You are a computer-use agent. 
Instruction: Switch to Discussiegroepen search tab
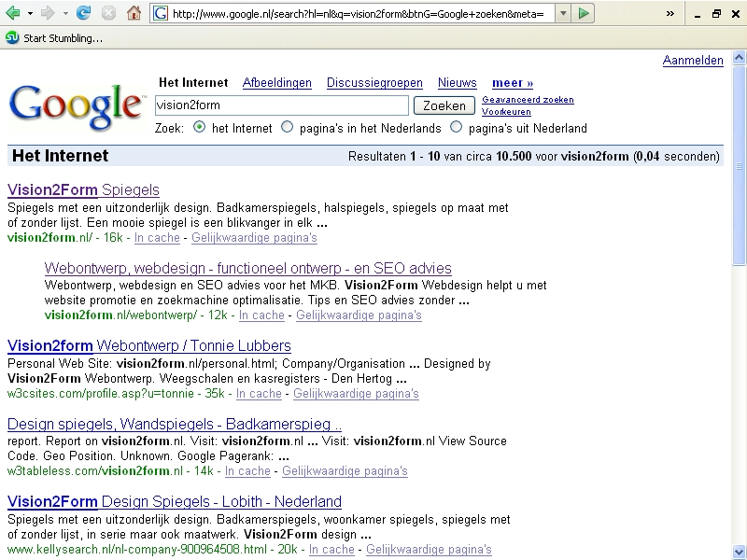374,83
